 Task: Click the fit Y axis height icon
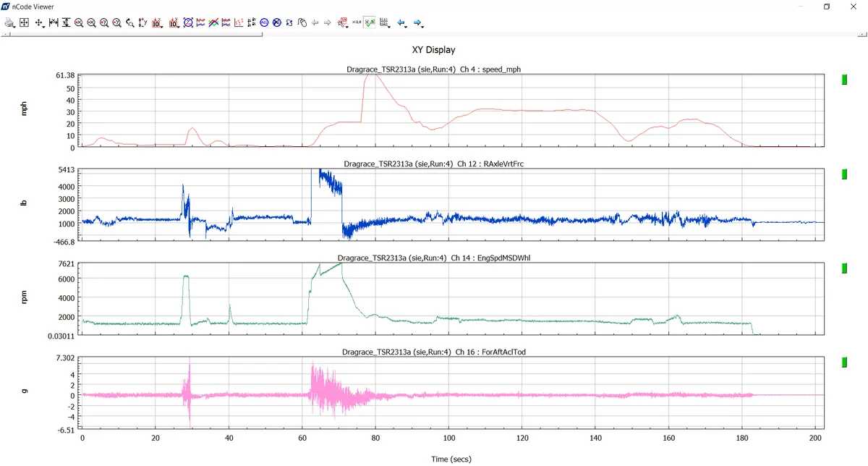tap(66, 22)
